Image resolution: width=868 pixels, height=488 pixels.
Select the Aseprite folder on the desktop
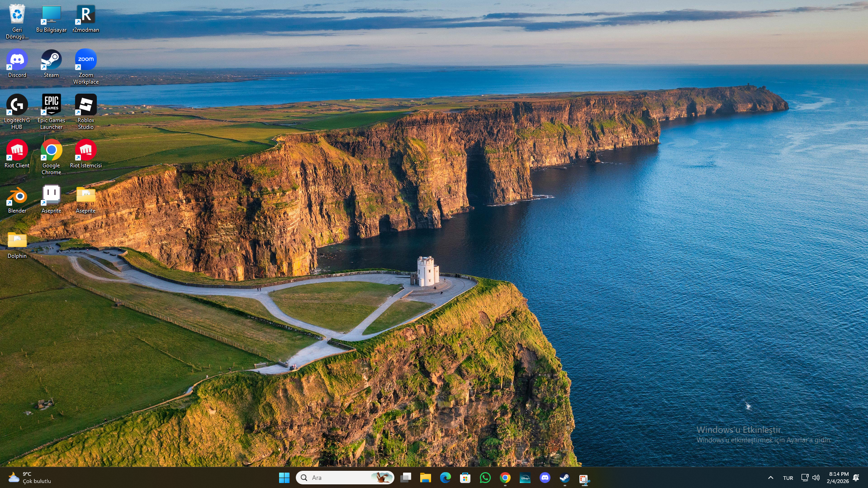pos(85,199)
